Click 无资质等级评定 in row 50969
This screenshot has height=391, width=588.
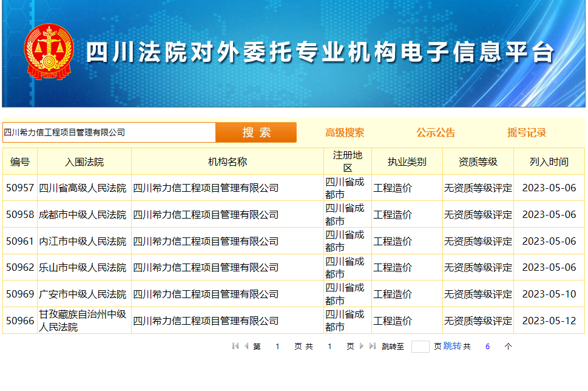click(478, 294)
